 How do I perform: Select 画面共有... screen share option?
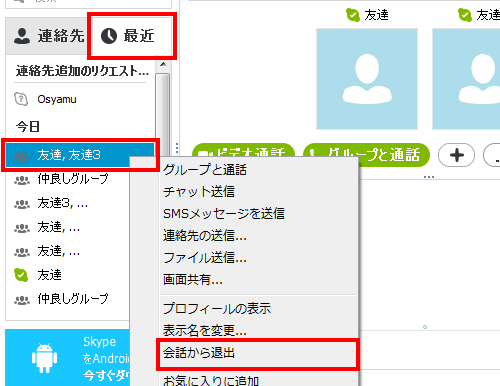tap(193, 280)
